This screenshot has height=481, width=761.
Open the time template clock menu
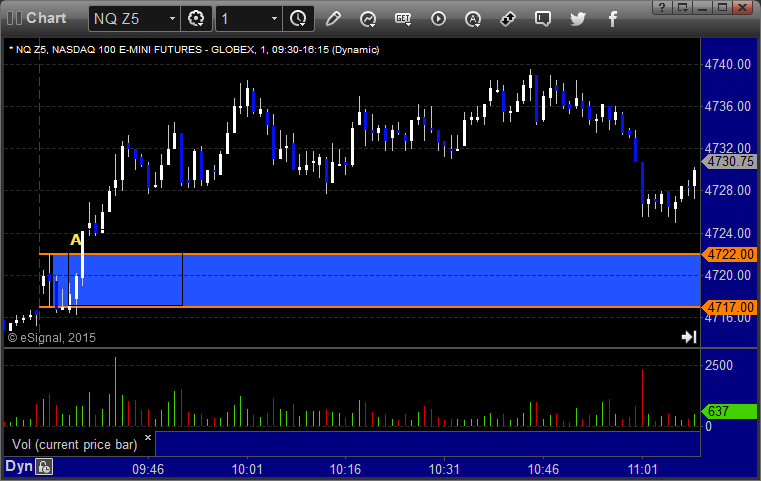298,19
